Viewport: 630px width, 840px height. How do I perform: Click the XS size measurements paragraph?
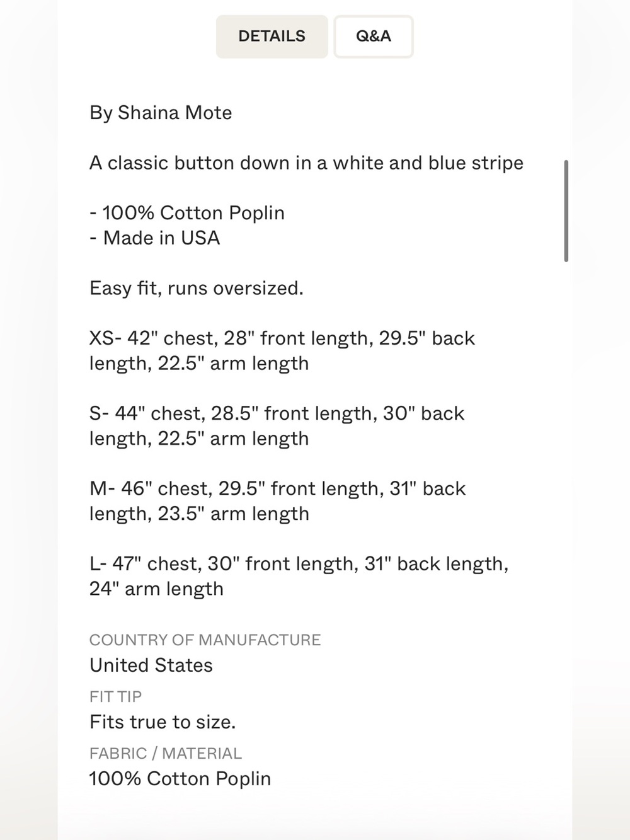(x=282, y=351)
